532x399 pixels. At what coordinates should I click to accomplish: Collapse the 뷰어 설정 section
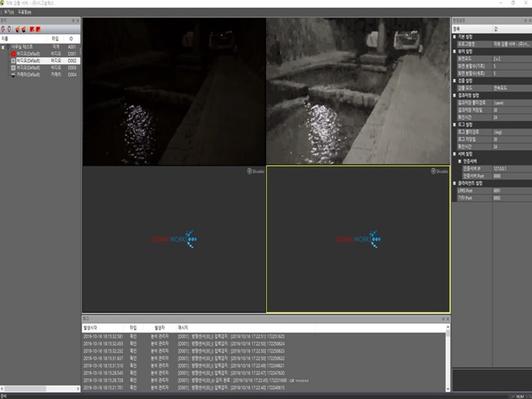tap(455, 52)
